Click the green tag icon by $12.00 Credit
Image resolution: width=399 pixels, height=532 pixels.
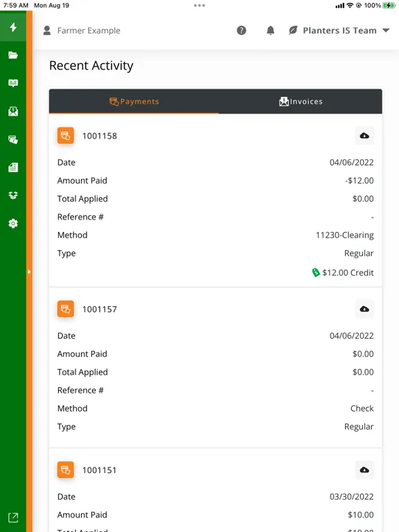316,272
